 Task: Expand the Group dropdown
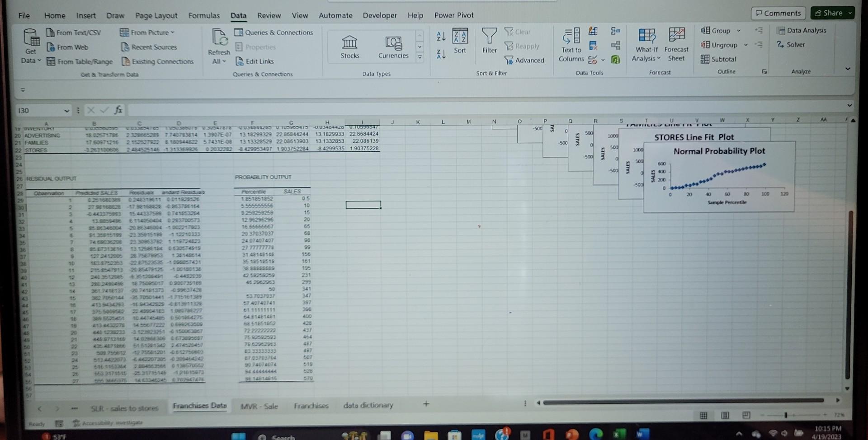coord(739,31)
